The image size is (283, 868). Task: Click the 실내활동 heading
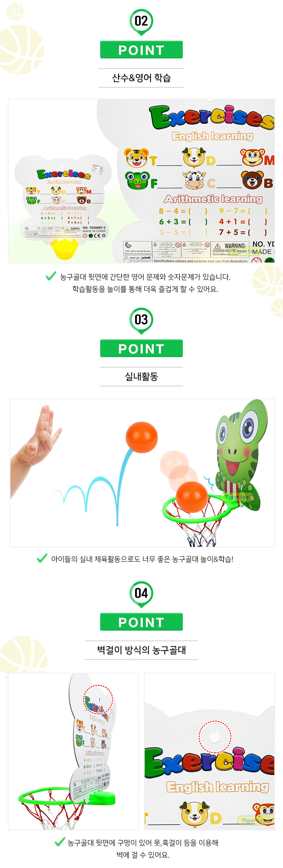141,376
